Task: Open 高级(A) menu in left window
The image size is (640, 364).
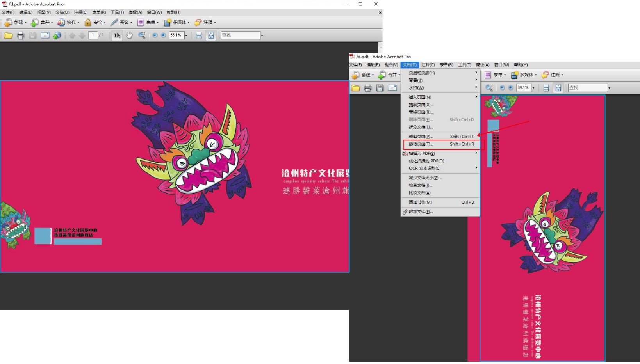Action: point(135,12)
